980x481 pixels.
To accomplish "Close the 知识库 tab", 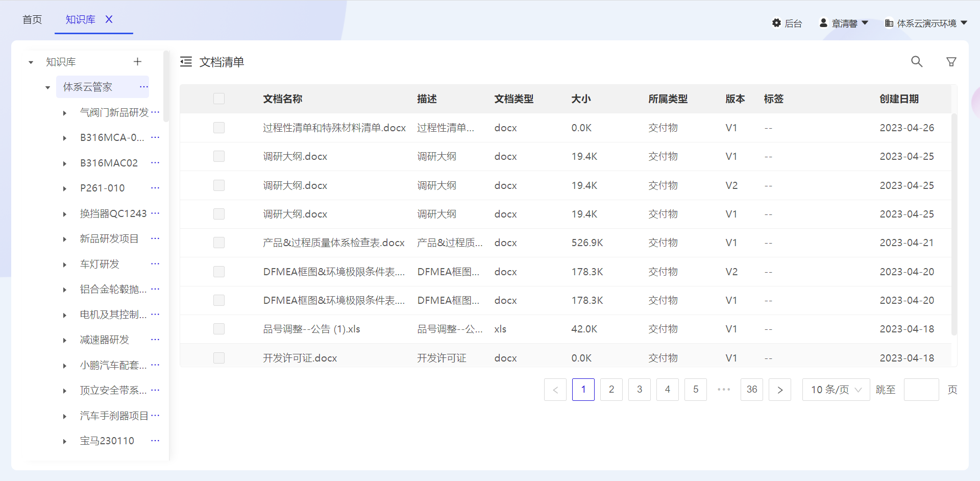I will (109, 19).
